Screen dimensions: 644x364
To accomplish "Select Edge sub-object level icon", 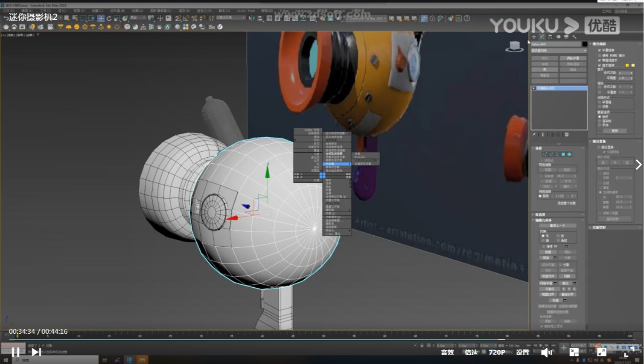I will pyautogui.click(x=551, y=154).
